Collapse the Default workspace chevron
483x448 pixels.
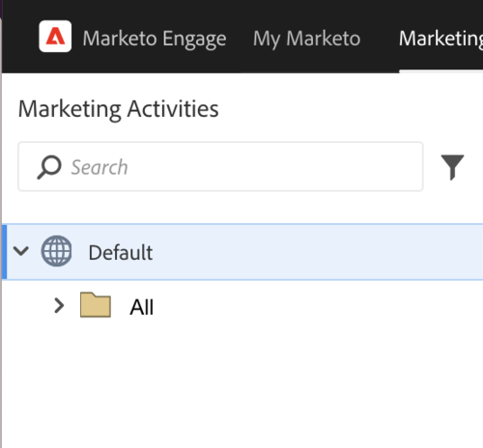pyautogui.click(x=21, y=251)
